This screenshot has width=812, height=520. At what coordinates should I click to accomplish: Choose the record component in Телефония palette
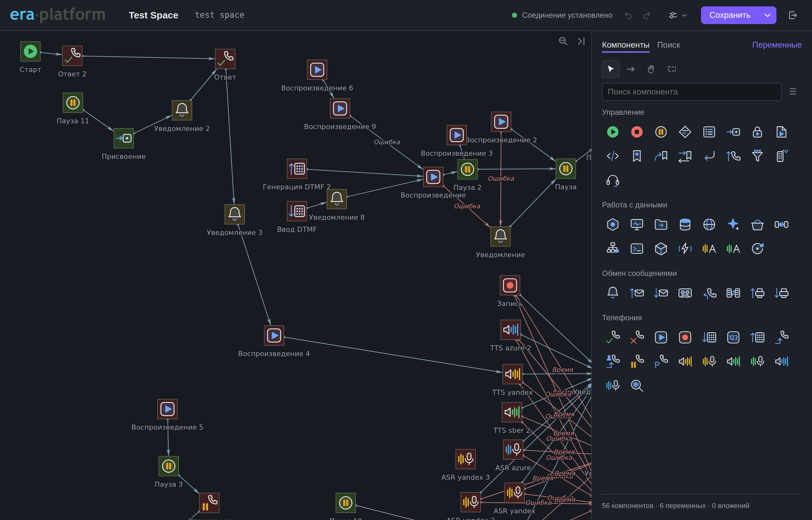tap(685, 337)
